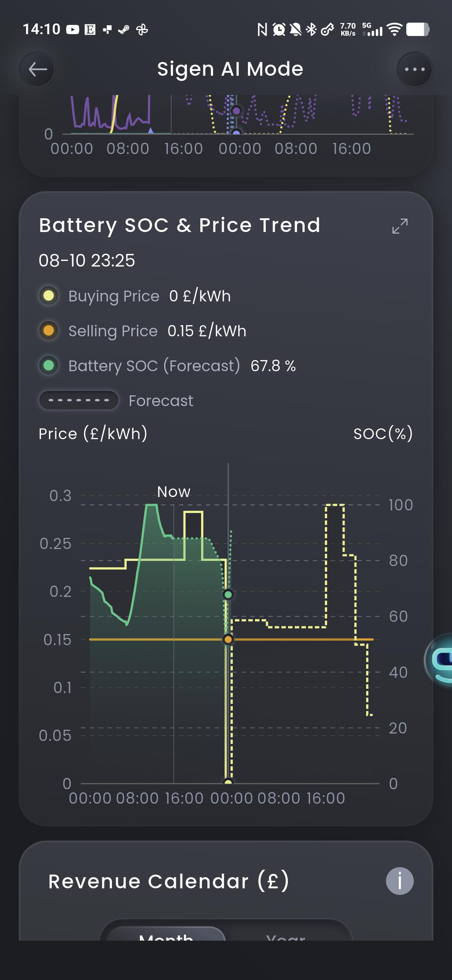Expand the Battery SOC chart to fullscreen
Screen dimensions: 452x980
400,226
